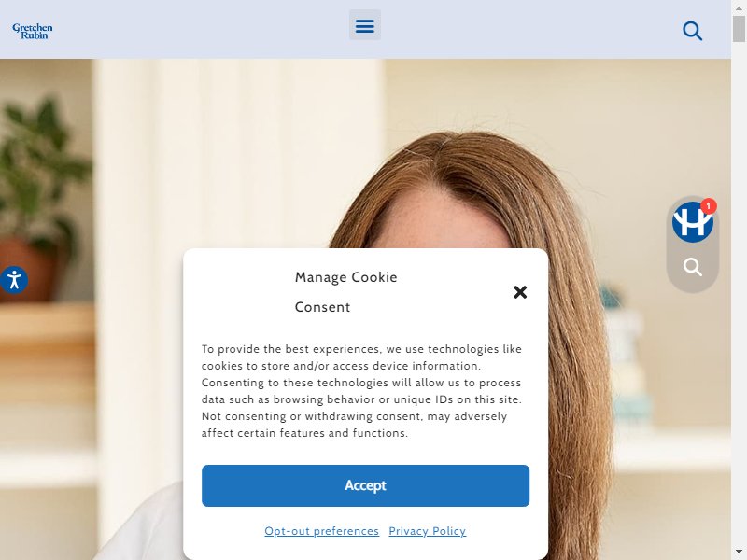Open the Privacy Policy link
Screen dimensions: 747x560
coord(428,531)
